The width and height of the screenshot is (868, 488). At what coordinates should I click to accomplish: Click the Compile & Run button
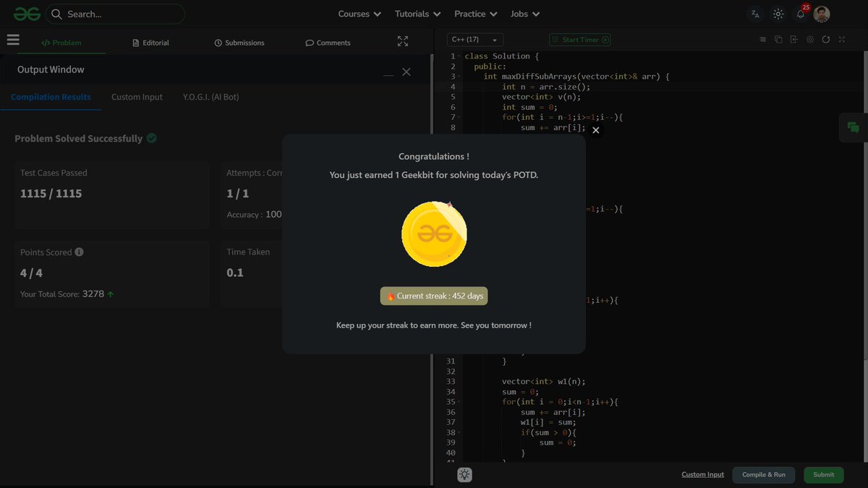(764, 475)
